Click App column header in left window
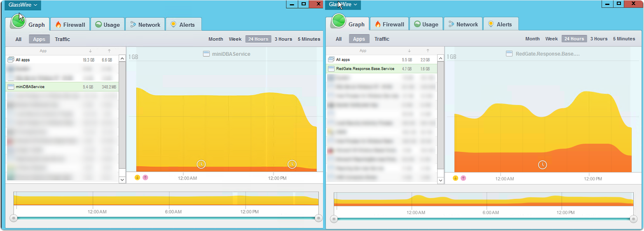Viewport: 644px width, 231px height. [43, 51]
